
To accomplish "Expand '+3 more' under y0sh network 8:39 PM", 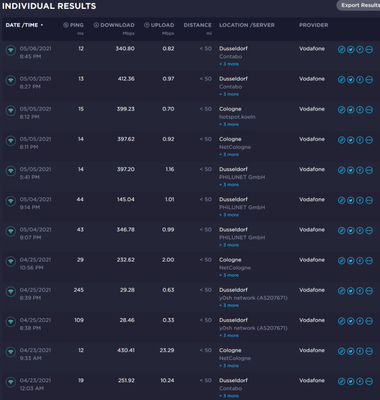I will 229,305.
